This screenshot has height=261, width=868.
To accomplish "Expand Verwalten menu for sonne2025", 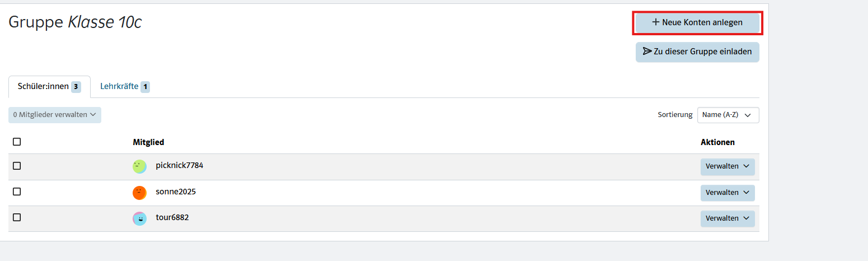I will (727, 193).
